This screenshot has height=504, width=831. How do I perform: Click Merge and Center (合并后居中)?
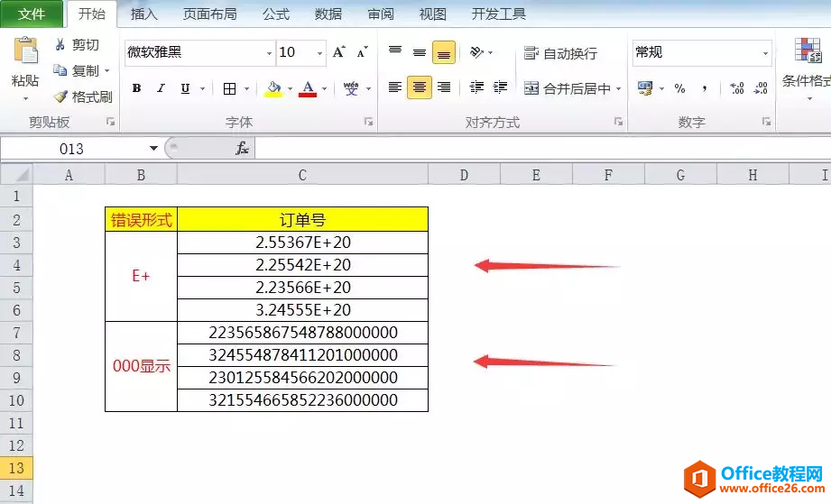point(567,88)
